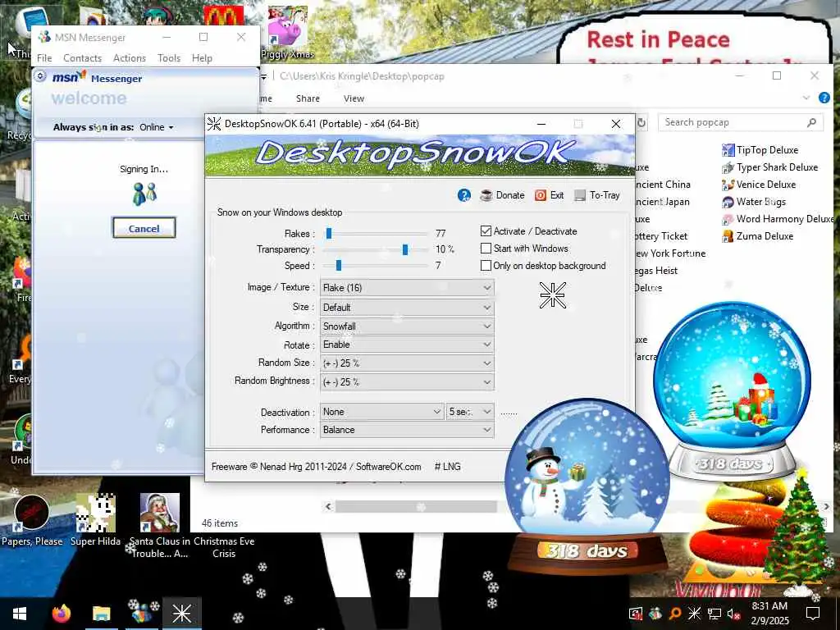Open the Share tab in File Explorer

pyautogui.click(x=308, y=98)
